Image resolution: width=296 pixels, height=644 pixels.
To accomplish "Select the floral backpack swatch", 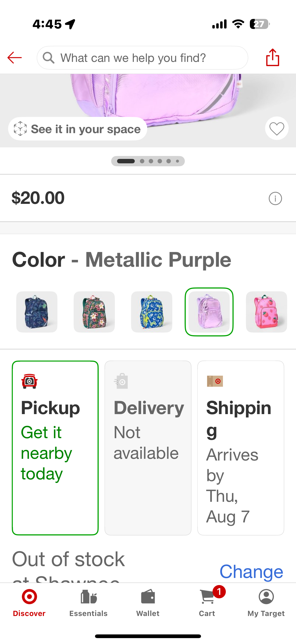I will coord(94,312).
